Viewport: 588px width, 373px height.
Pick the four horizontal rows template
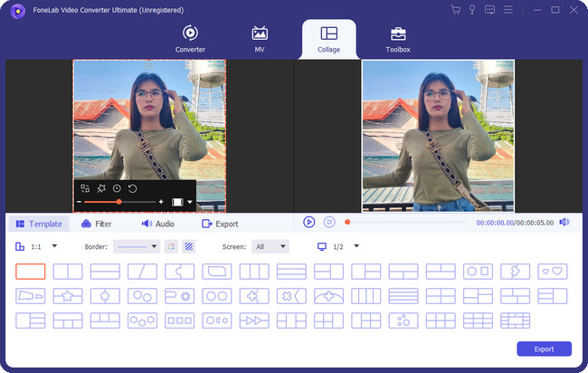(x=403, y=296)
